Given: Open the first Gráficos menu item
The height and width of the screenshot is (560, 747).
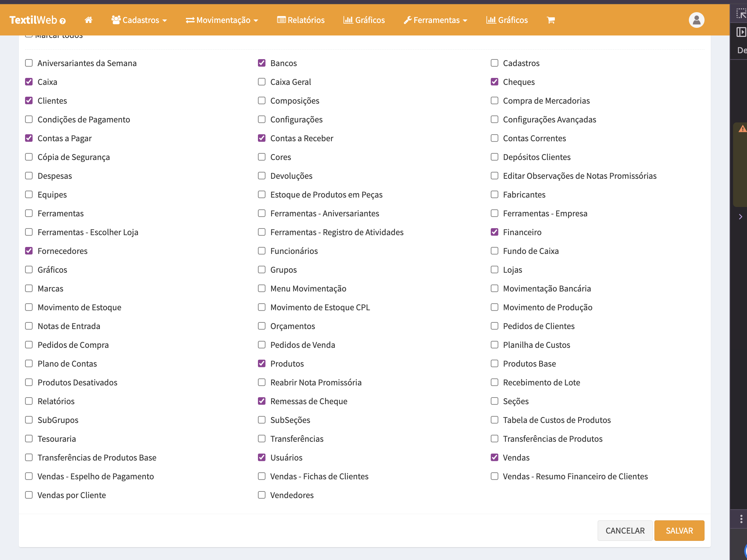Looking at the screenshot, I should [364, 20].
